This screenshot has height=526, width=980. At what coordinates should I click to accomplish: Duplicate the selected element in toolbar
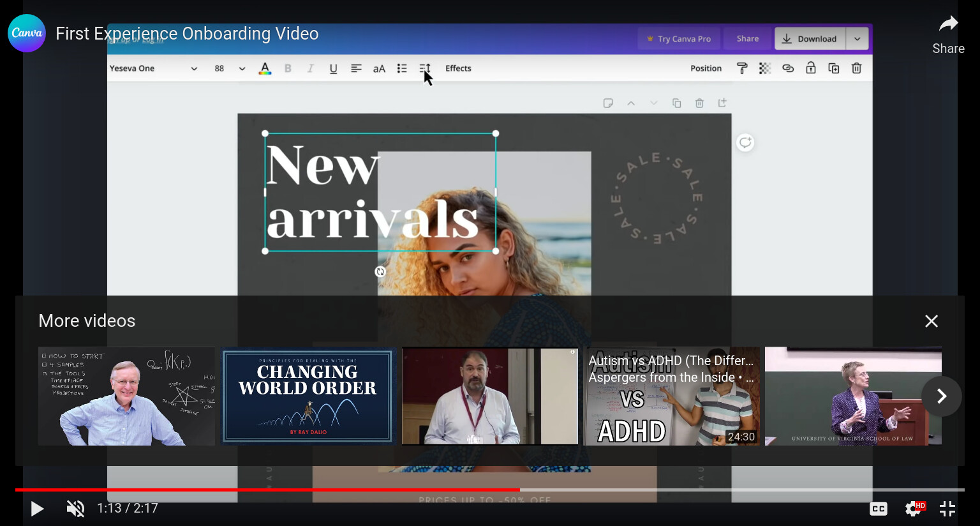coord(834,68)
